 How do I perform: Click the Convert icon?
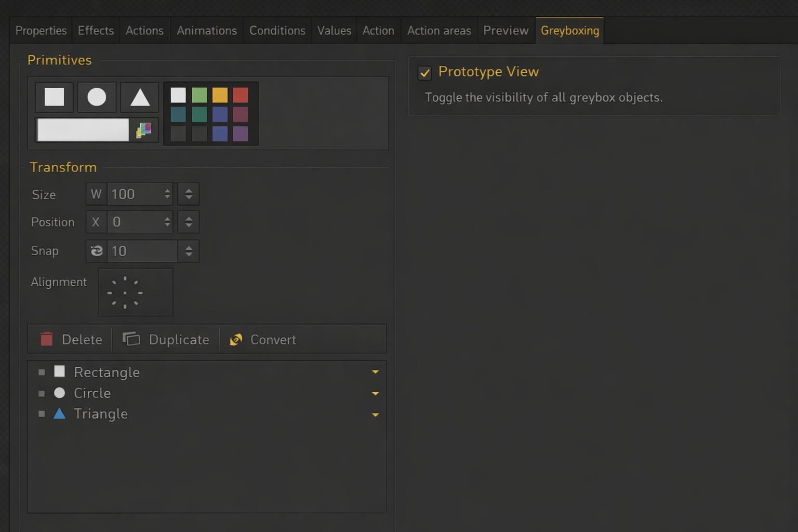click(236, 339)
